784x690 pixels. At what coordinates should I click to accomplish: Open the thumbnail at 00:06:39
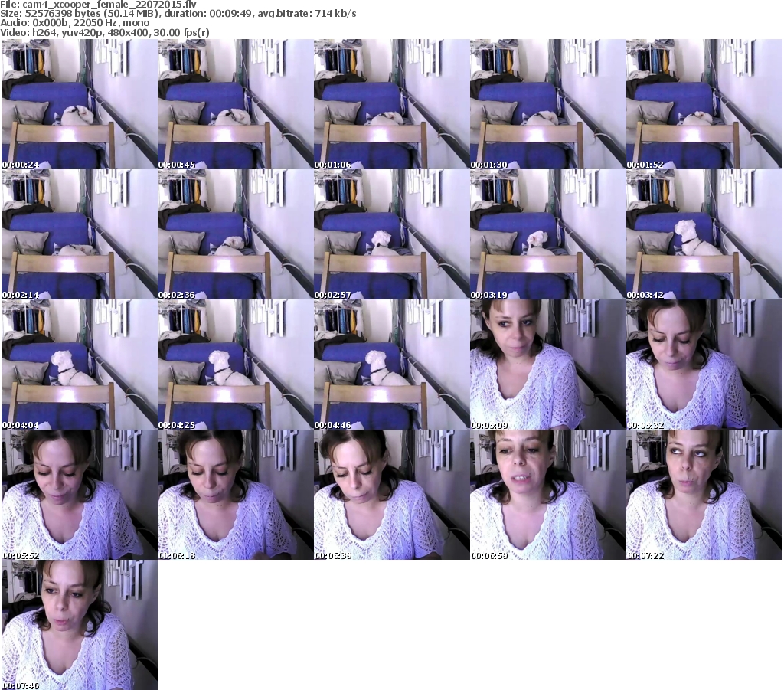tap(391, 495)
